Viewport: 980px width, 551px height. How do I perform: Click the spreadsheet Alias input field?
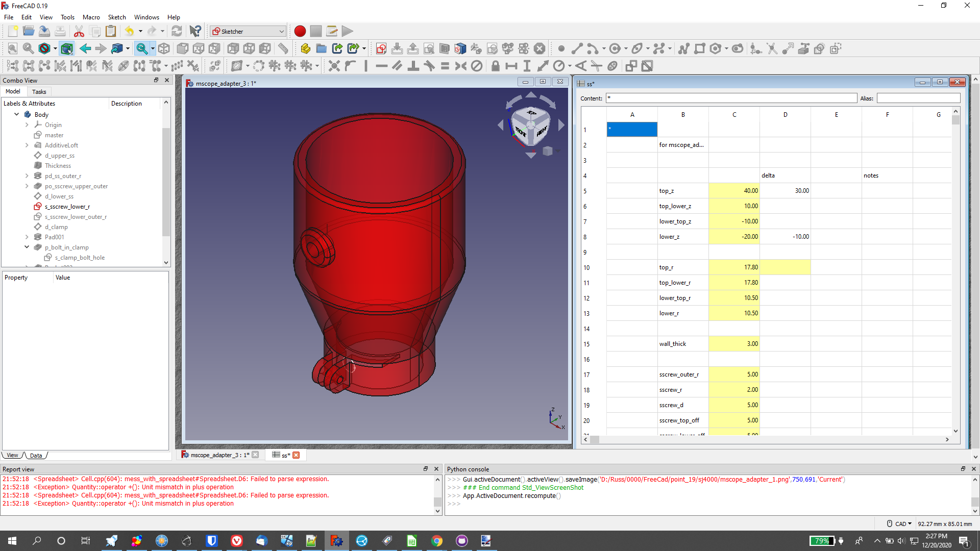pos(918,98)
